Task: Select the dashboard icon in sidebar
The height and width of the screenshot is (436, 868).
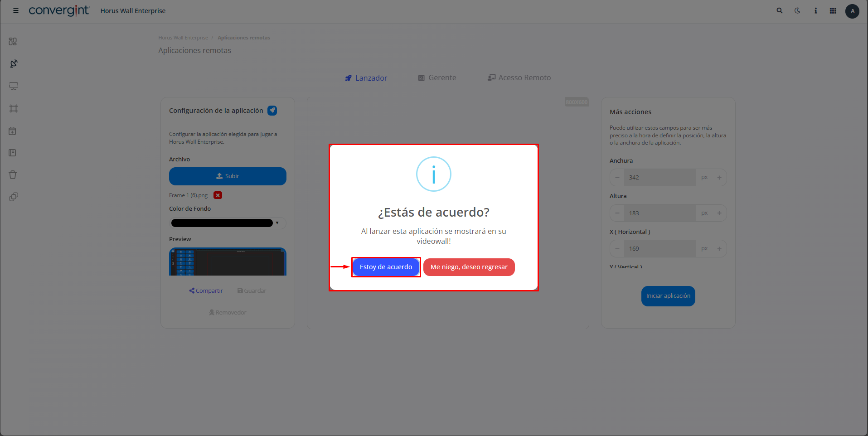Action: coord(13,41)
